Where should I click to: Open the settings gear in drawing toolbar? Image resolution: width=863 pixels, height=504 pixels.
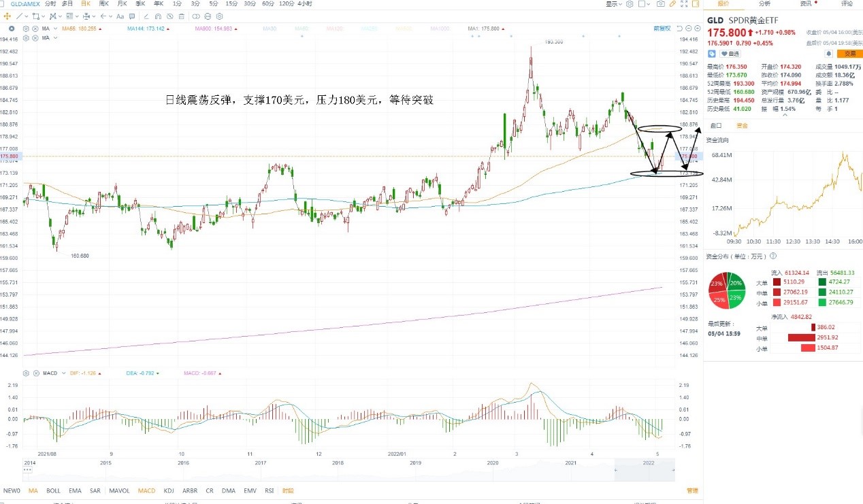[x=219, y=16]
